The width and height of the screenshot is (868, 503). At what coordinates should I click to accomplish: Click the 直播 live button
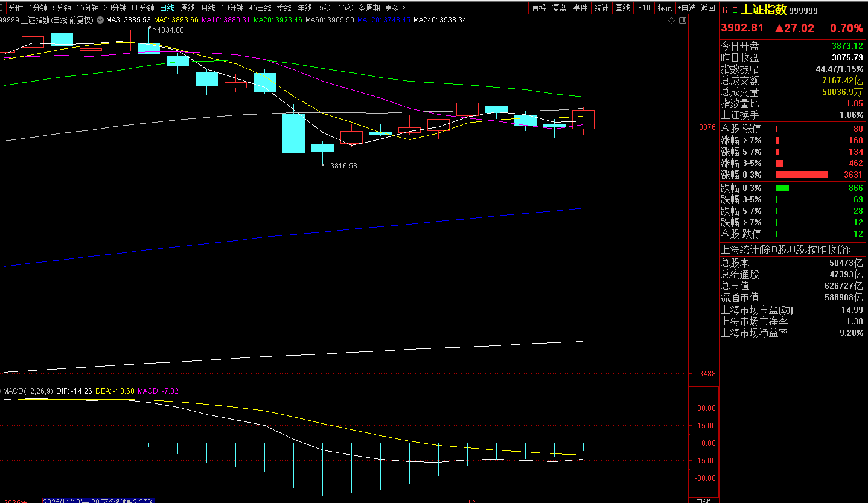[x=539, y=8]
